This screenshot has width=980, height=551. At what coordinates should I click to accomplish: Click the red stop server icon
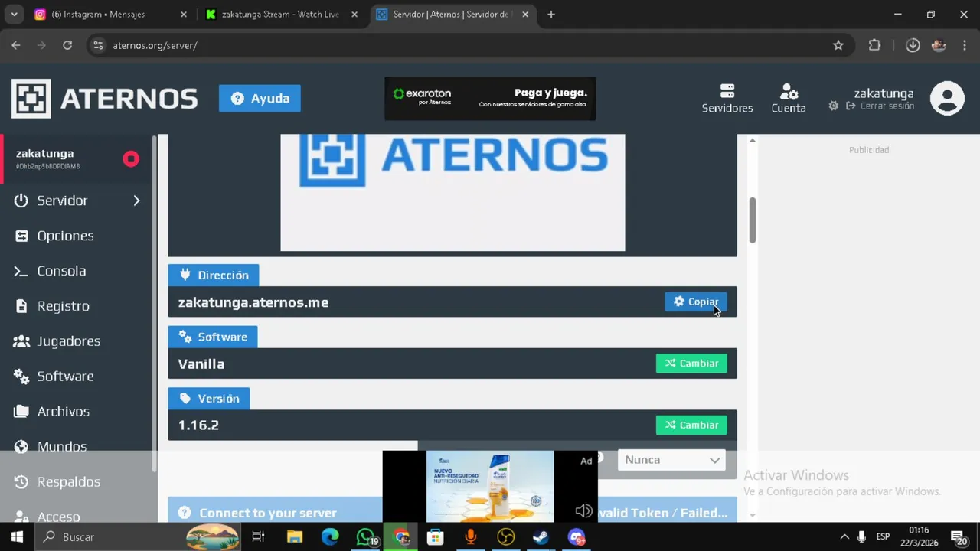pyautogui.click(x=131, y=159)
